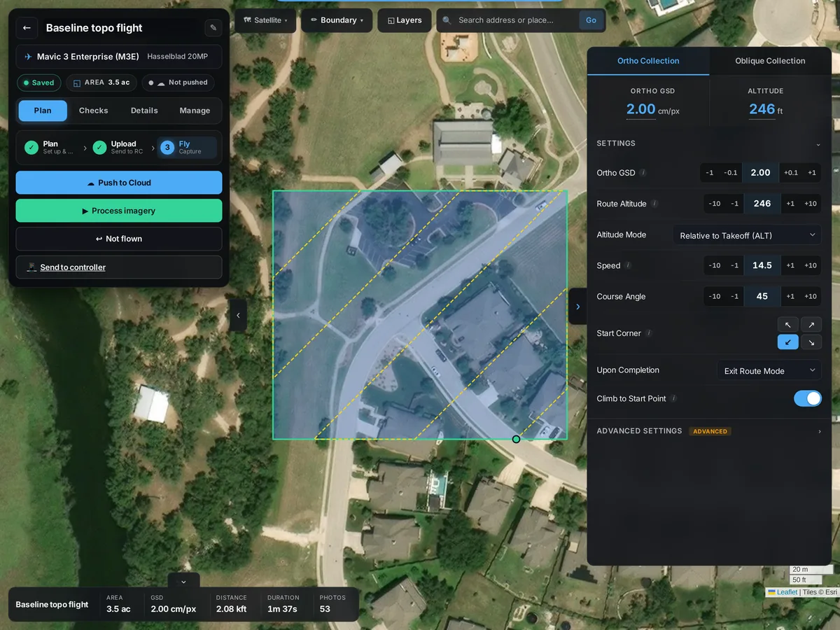Click the pencil edit icon for flight name
The width and height of the screenshot is (840, 630).
click(213, 28)
